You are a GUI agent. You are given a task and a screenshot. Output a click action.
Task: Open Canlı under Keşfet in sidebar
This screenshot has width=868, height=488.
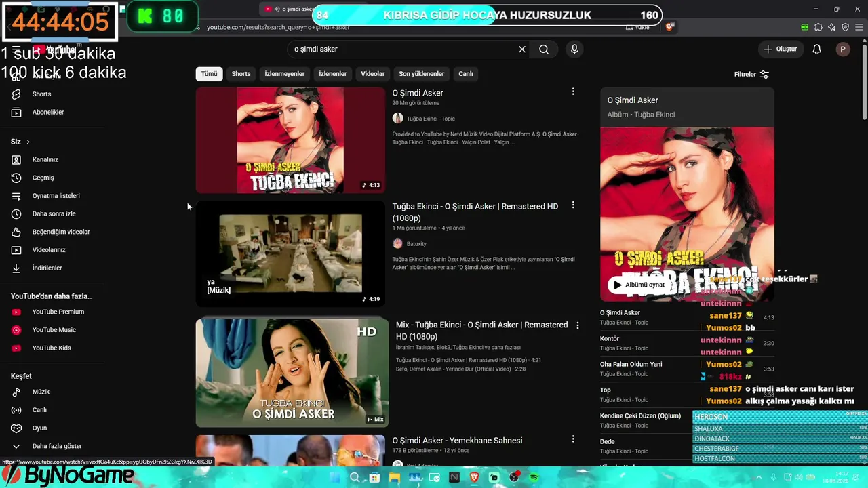39,410
